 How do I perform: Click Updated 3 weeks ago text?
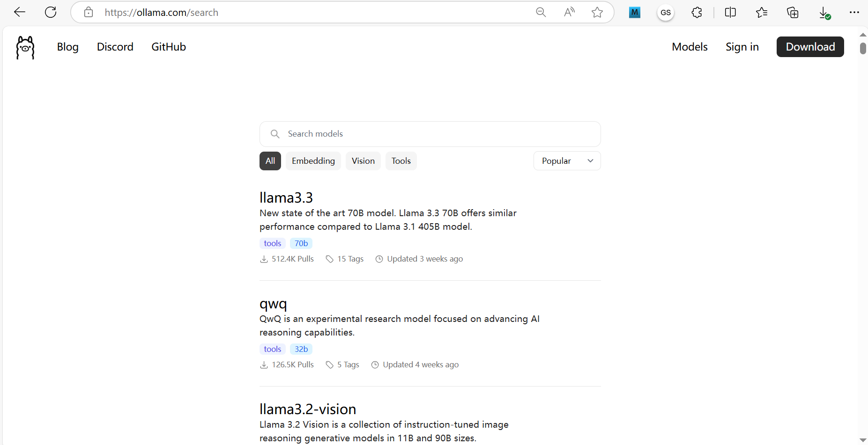[425, 259]
